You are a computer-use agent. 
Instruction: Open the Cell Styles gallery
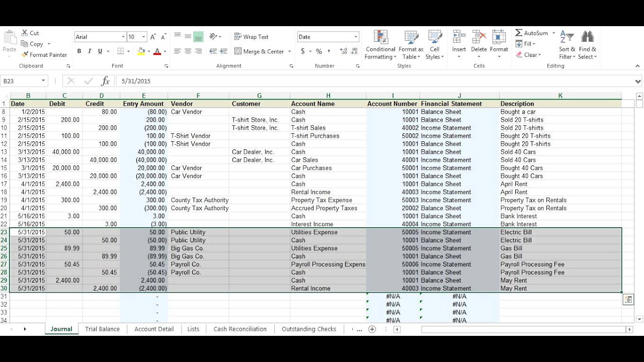pos(435,45)
